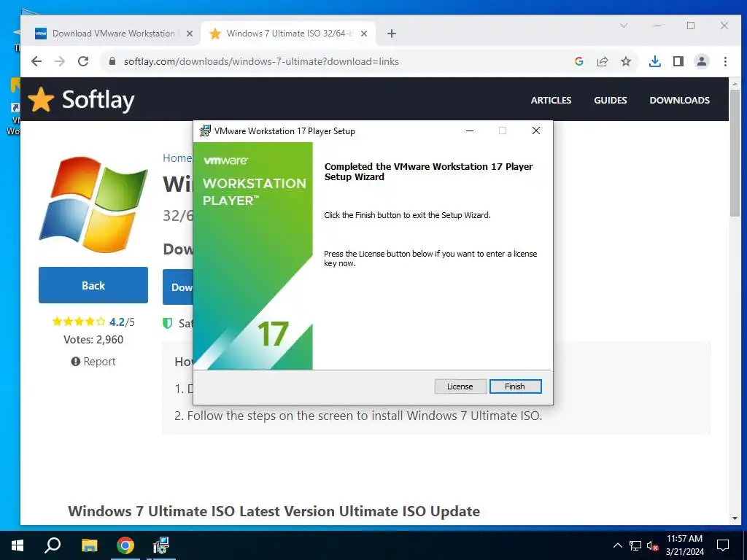Open a new Chrome tab
The height and width of the screenshot is (560, 747).
392,34
